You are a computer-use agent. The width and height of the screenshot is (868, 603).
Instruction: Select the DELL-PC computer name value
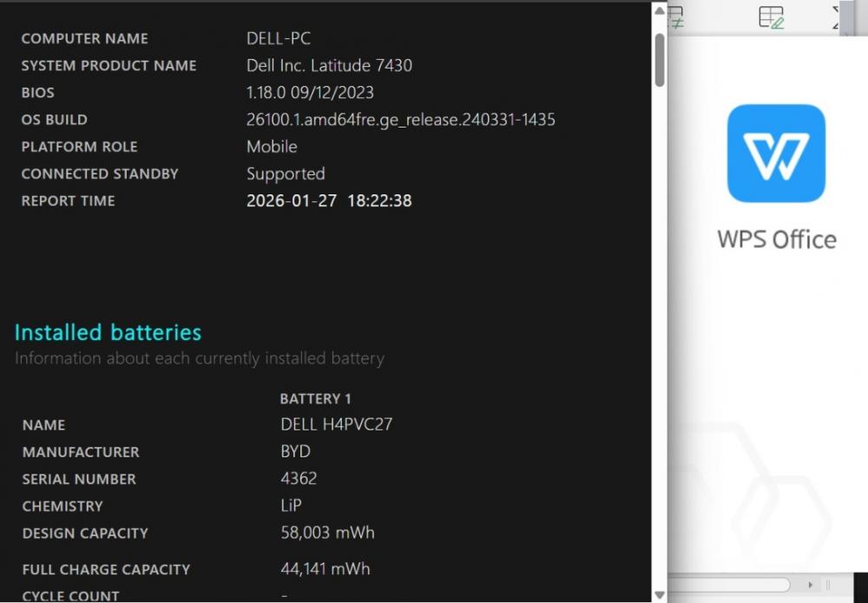279,38
